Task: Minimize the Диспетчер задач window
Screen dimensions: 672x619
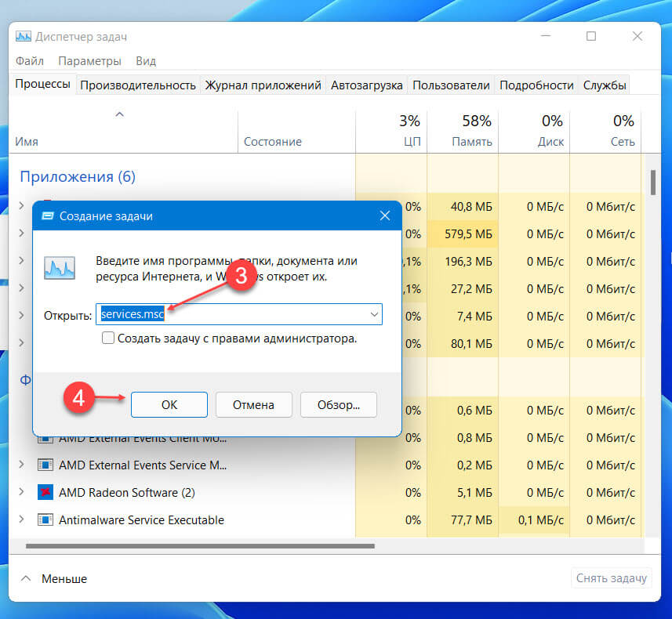Action: pyautogui.click(x=545, y=36)
